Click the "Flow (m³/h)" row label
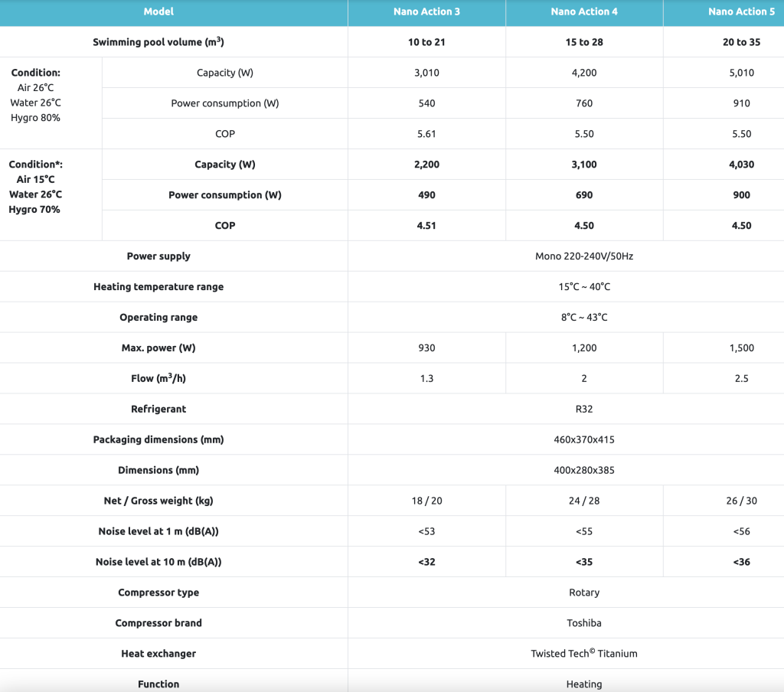The width and height of the screenshot is (784, 692). click(x=158, y=378)
